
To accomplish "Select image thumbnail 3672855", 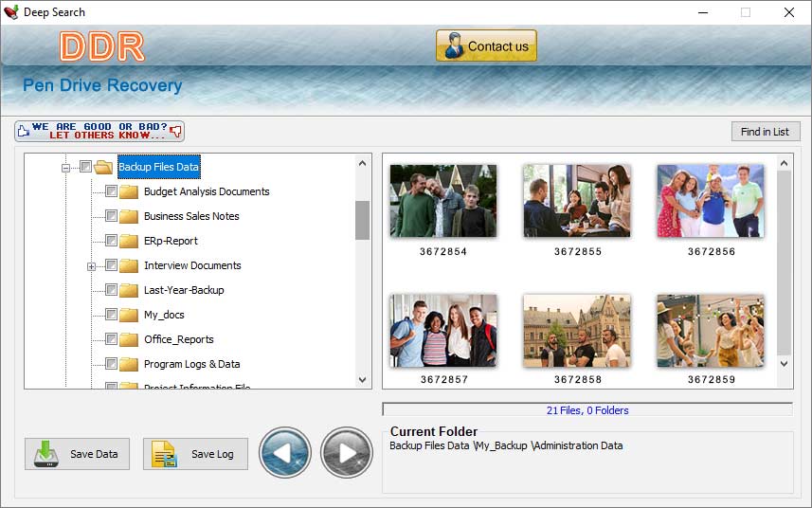I will [577, 201].
